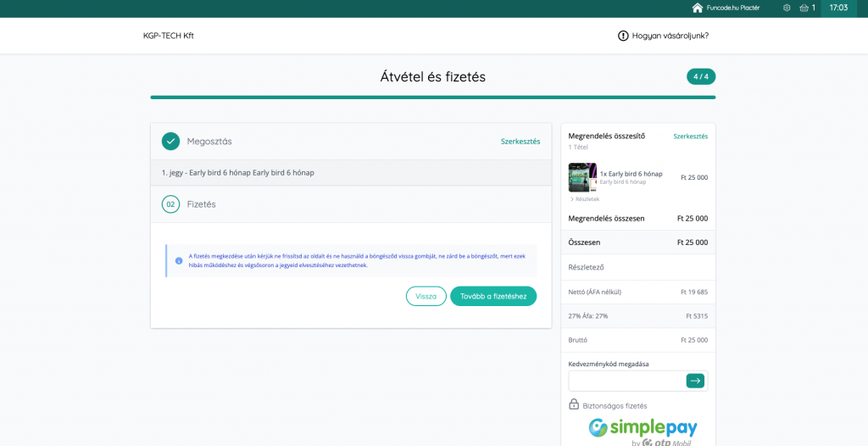Expand the Részletek item details

pyautogui.click(x=585, y=199)
